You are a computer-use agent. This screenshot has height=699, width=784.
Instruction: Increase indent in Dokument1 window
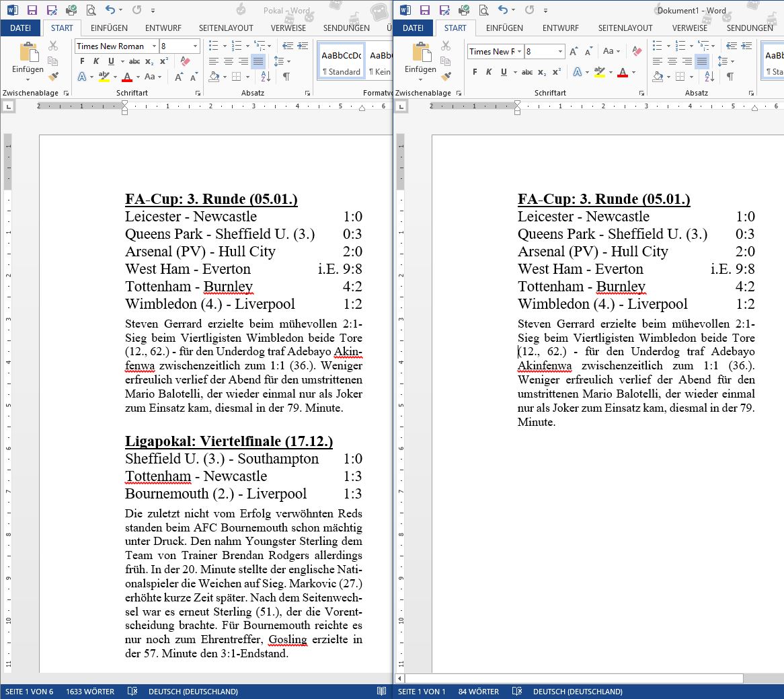click(x=746, y=46)
